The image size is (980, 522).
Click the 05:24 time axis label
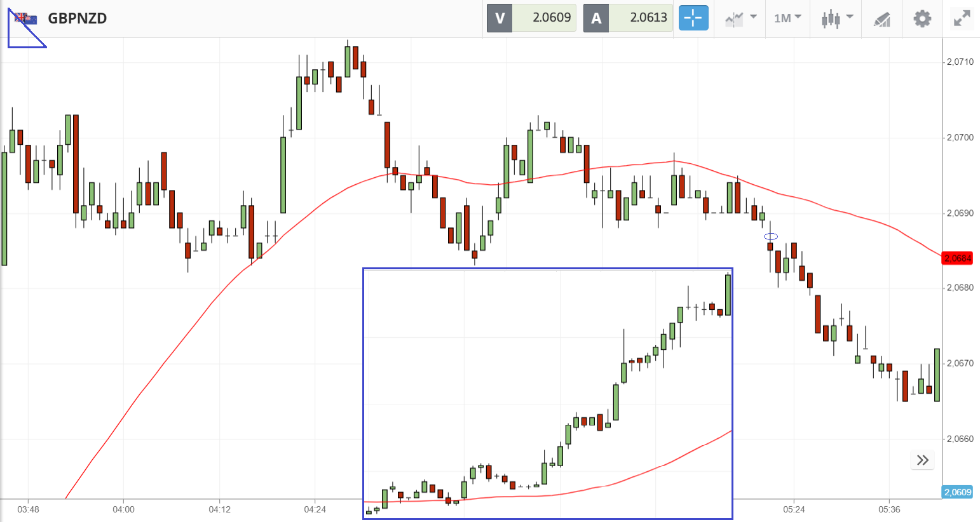tap(794, 509)
